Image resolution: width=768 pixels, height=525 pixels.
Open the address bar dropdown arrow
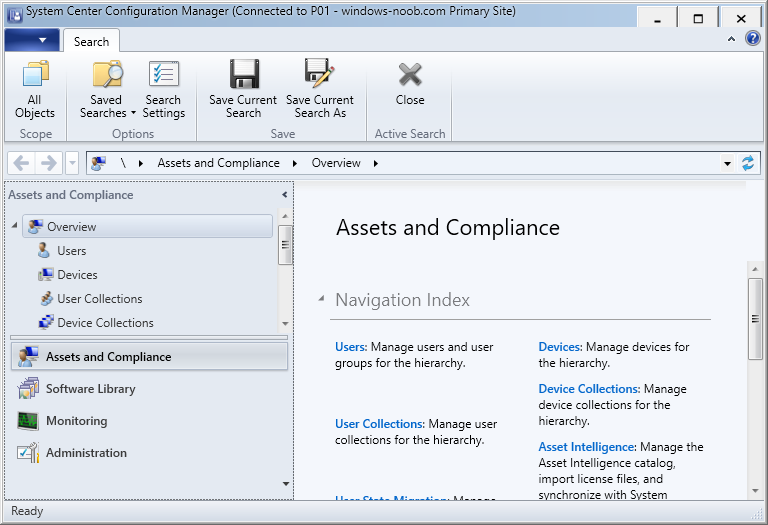[727, 164]
